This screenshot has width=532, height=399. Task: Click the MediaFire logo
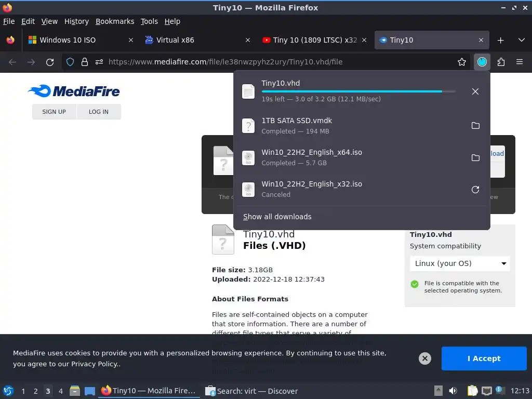tap(74, 91)
